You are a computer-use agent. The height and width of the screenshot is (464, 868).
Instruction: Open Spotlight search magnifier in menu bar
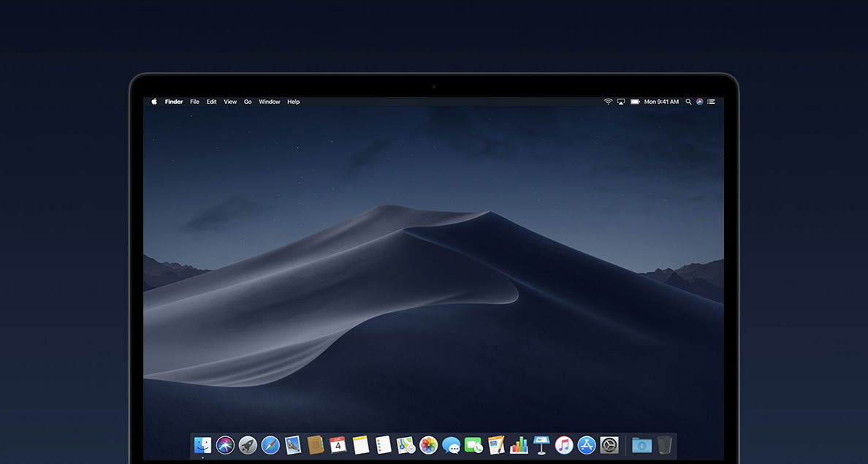[x=689, y=102]
